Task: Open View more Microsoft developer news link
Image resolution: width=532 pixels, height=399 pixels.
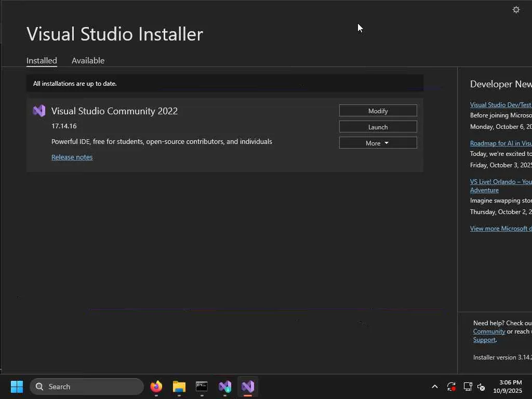Action: (x=501, y=229)
